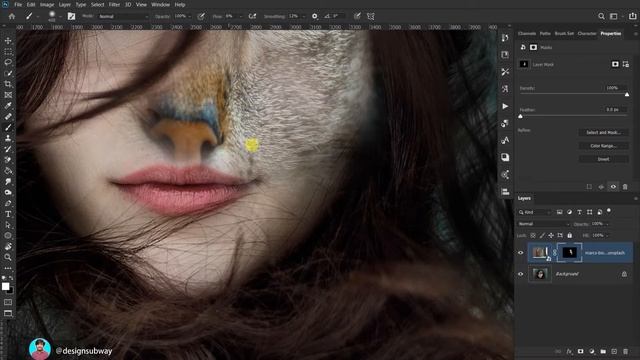Toggle pressure for opacity icon

click(x=201, y=16)
